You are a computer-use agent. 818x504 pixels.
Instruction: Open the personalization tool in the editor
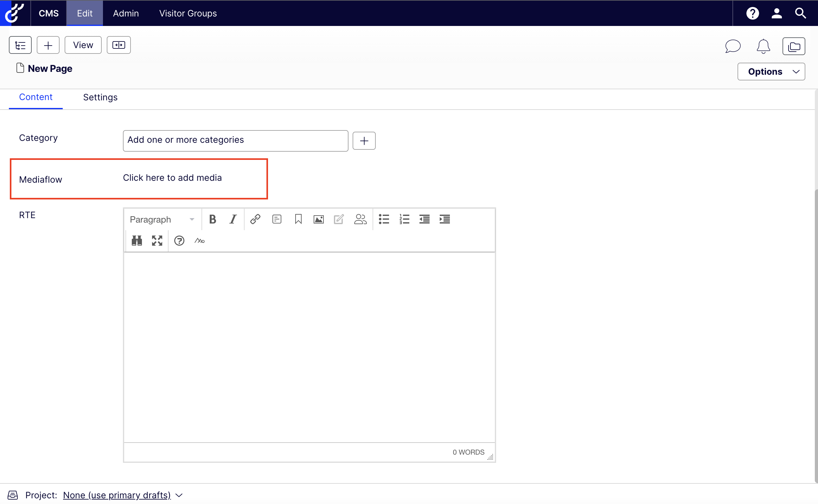[360, 219]
